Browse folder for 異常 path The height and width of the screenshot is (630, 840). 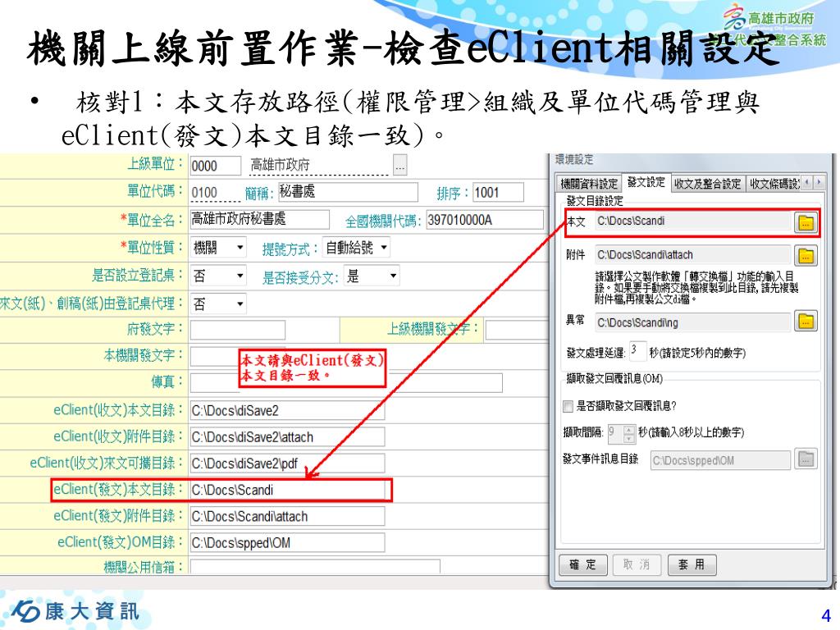click(806, 322)
